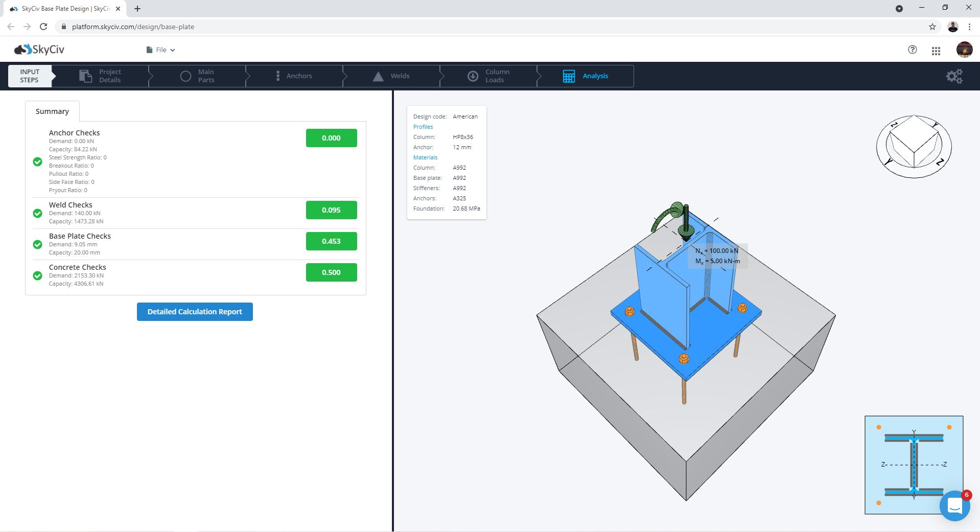The image size is (980, 532).
Task: Click the column cross-section thumbnail
Action: [x=914, y=465]
